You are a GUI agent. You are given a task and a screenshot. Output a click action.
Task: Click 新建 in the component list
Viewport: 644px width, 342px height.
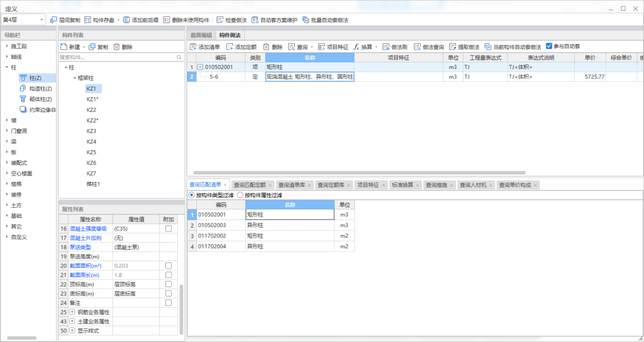click(70, 47)
